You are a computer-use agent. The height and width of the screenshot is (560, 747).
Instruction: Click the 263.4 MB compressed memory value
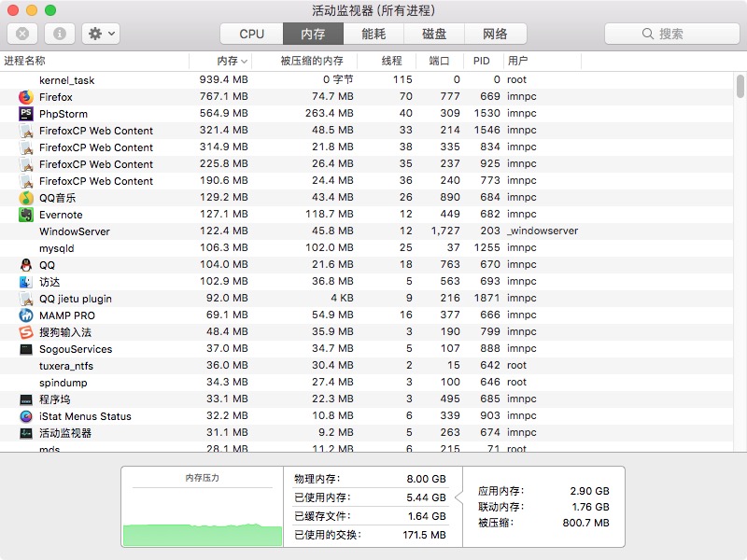click(330, 113)
